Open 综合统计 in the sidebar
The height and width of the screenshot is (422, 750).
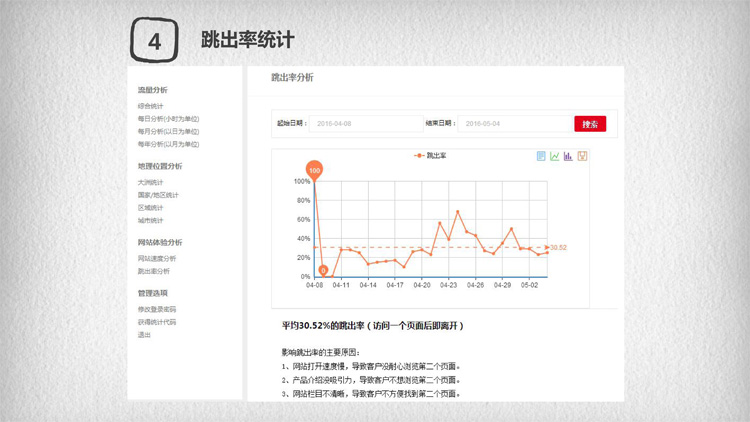pyautogui.click(x=151, y=106)
